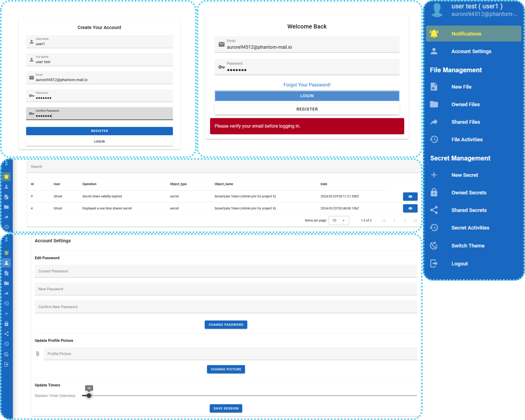Click highlighted bell icon in sidebar beside notifications table
The image size is (525, 420).
(7, 177)
